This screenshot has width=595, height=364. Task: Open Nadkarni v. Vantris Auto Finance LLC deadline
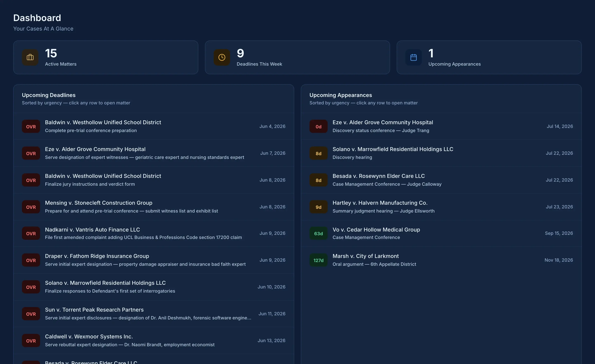tap(154, 233)
